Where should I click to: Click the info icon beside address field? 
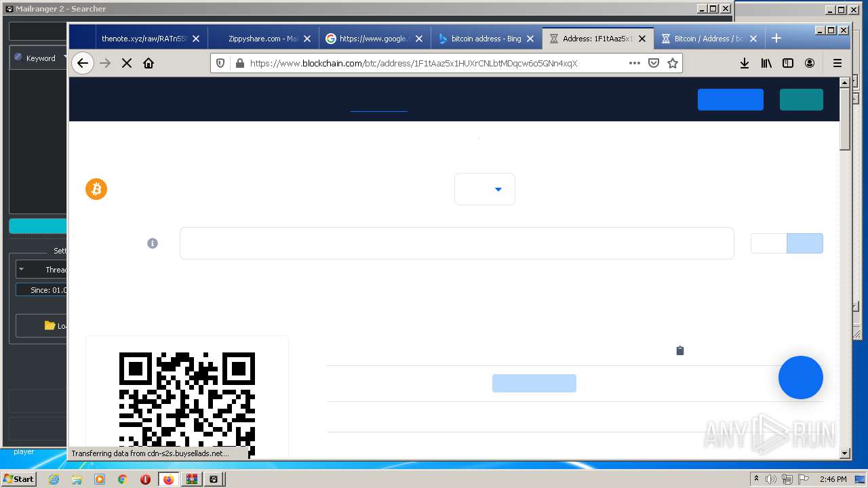[x=153, y=243]
